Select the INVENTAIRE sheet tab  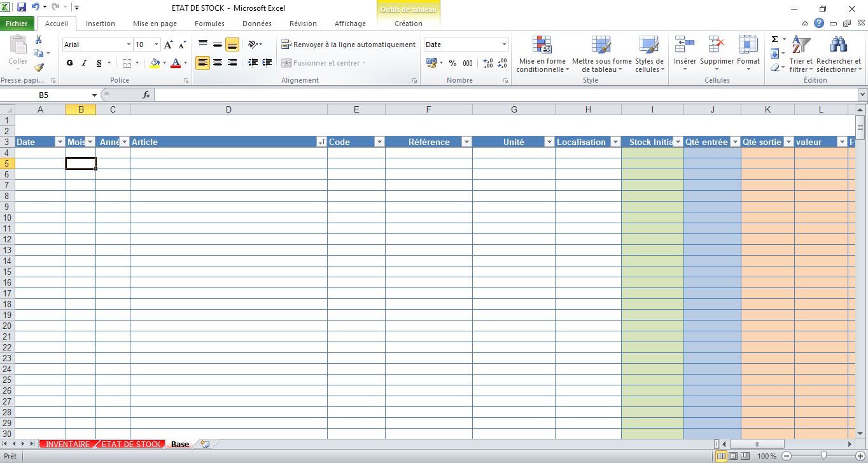tap(67, 444)
